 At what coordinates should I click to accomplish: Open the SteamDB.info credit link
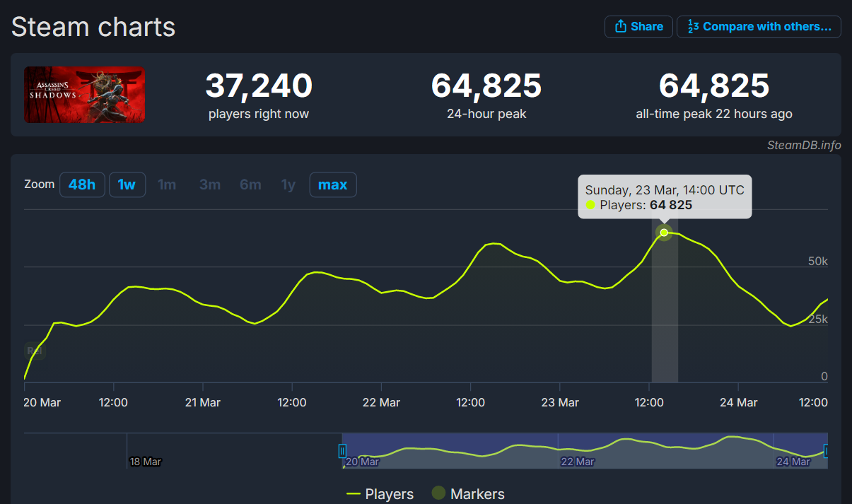coord(804,146)
